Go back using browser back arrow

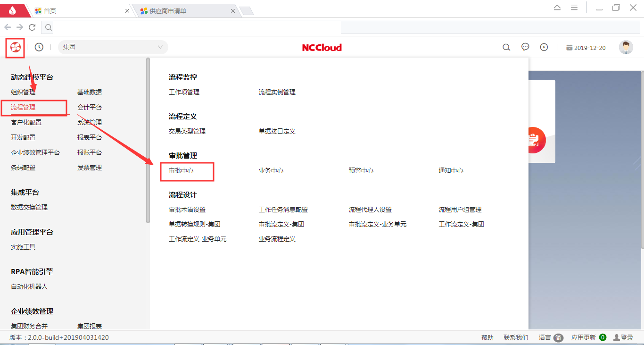tap(8, 27)
